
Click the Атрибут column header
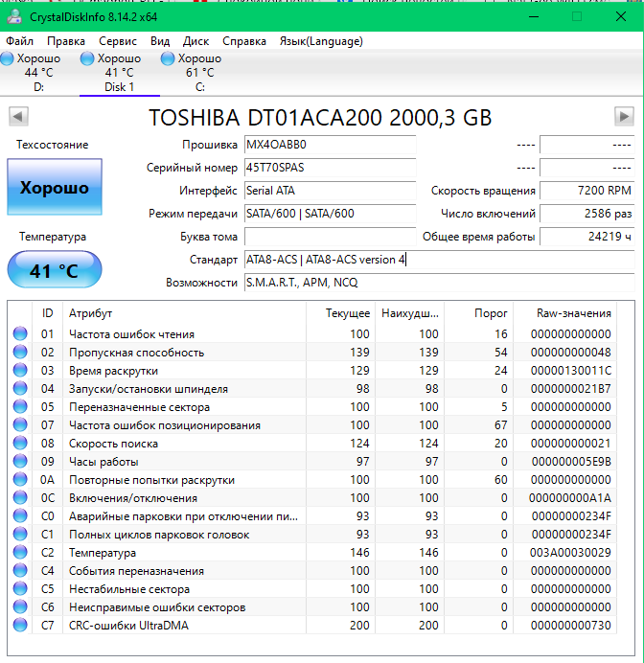(184, 313)
